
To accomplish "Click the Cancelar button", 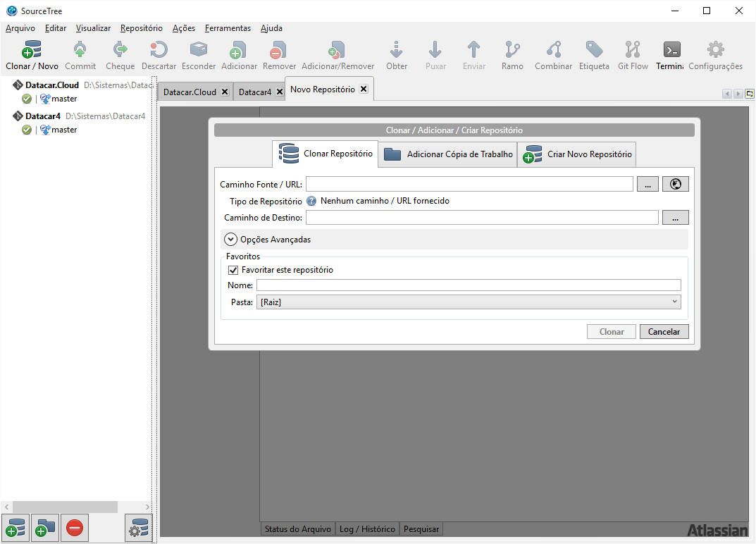I will (x=664, y=332).
